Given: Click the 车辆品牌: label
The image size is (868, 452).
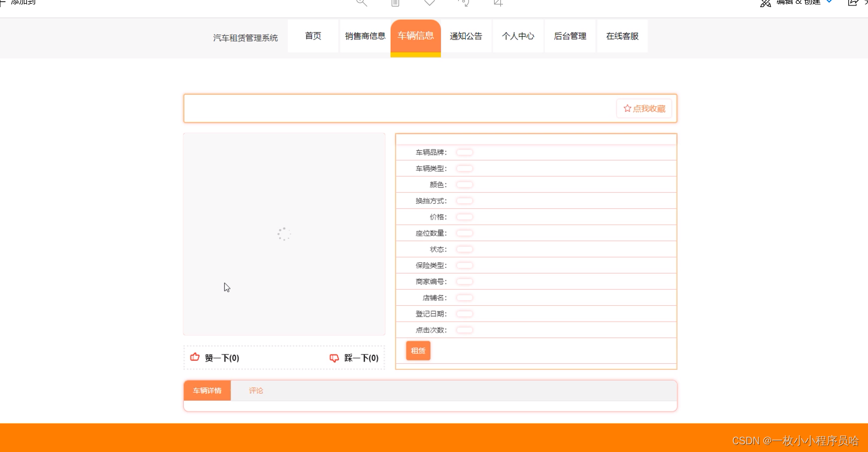Looking at the screenshot, I should click(x=431, y=152).
